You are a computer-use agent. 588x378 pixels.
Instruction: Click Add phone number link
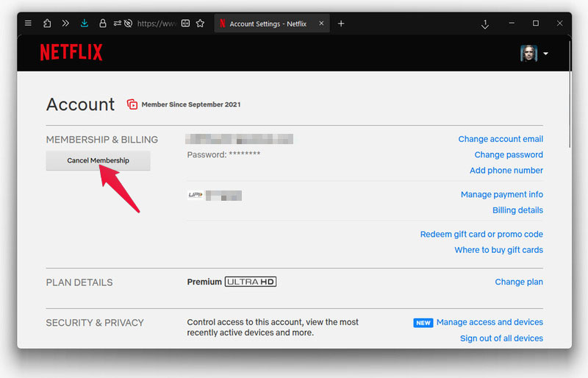click(506, 171)
